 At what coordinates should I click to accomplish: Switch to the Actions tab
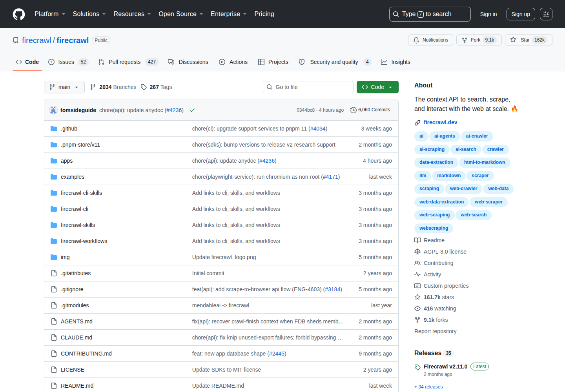233,62
